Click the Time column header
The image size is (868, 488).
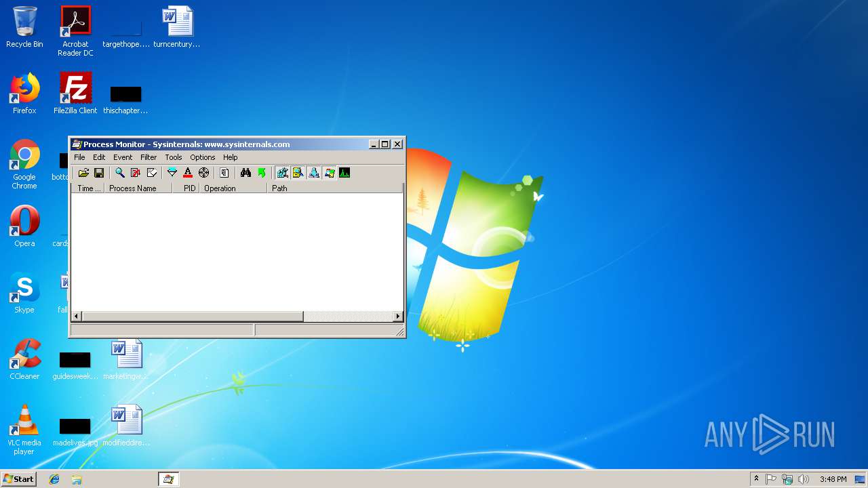pyautogui.click(x=88, y=188)
